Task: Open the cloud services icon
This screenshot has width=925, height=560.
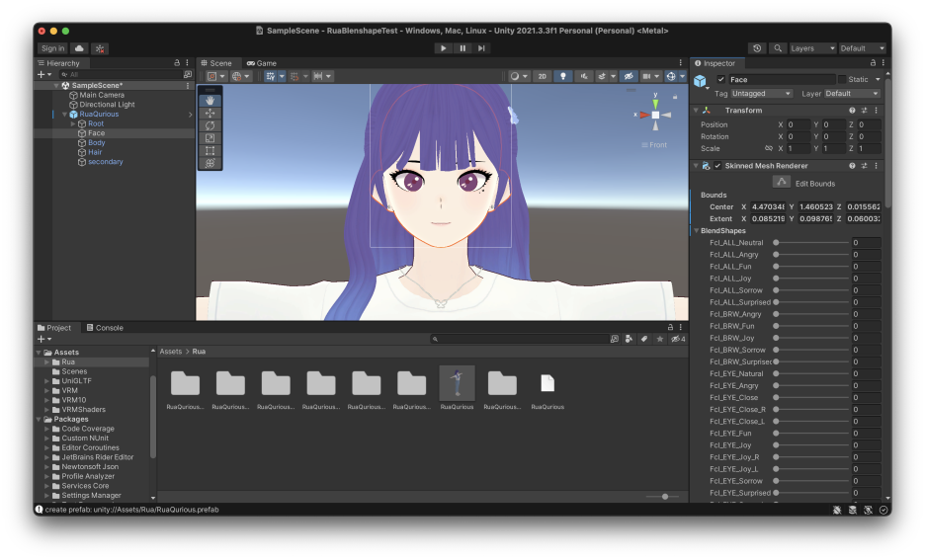Action: 79,48
